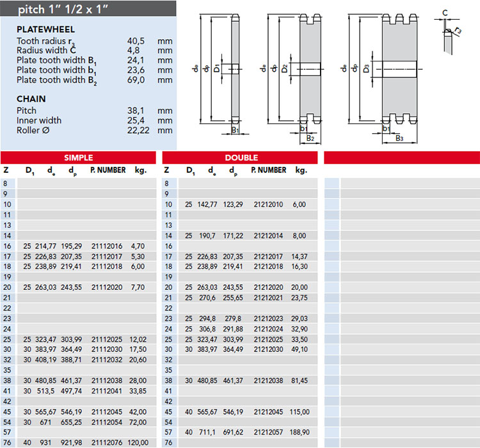480x448 pixels.
Task: Click the dp value 691,62 in DOUBLE table
Action: coord(233,432)
